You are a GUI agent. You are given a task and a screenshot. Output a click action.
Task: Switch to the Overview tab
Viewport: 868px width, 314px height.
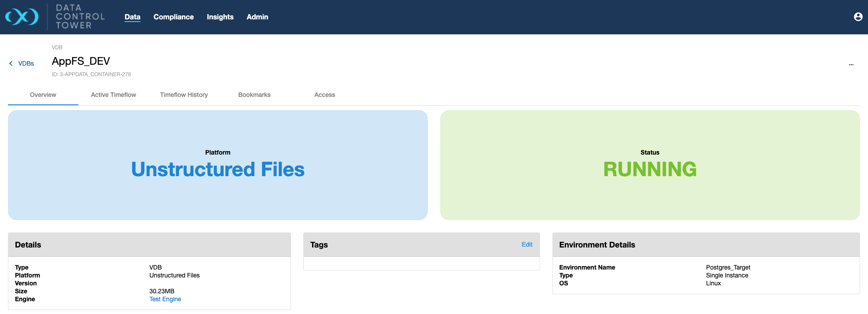pyautogui.click(x=43, y=95)
